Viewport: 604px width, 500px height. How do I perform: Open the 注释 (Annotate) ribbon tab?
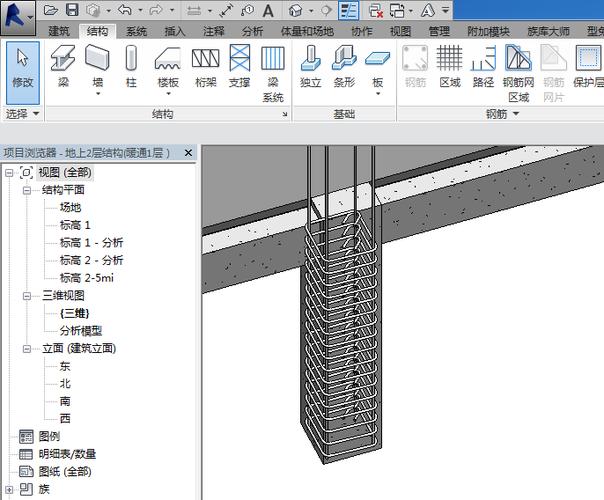(213, 32)
